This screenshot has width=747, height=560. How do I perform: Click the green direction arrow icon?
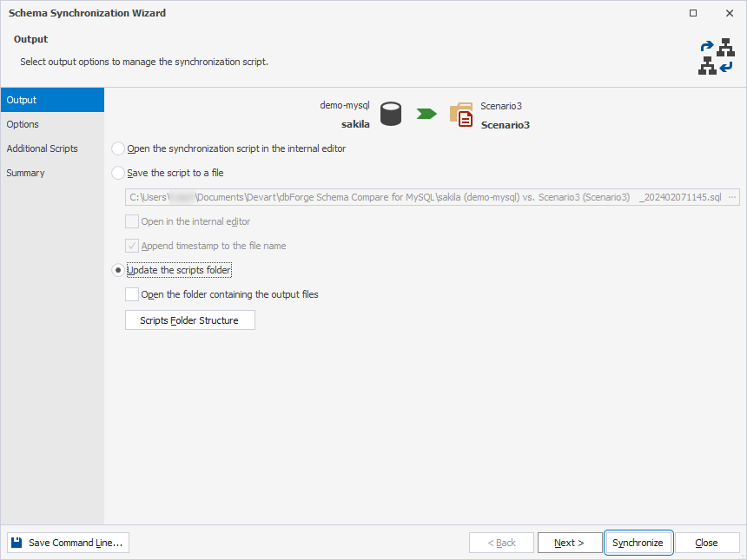[426, 114]
